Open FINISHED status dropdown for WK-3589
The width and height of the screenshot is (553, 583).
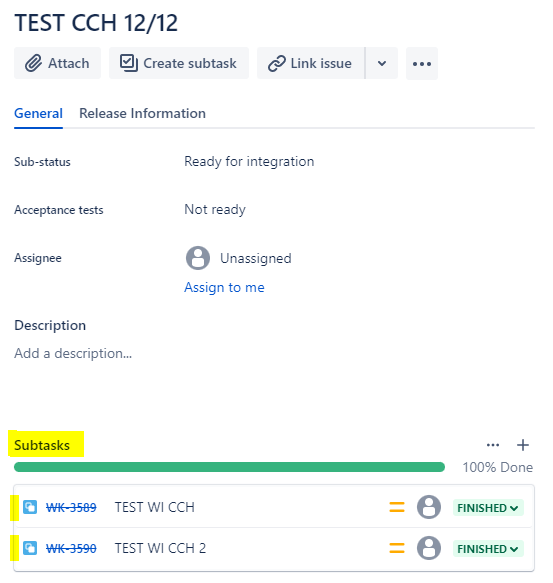pyautogui.click(x=488, y=508)
